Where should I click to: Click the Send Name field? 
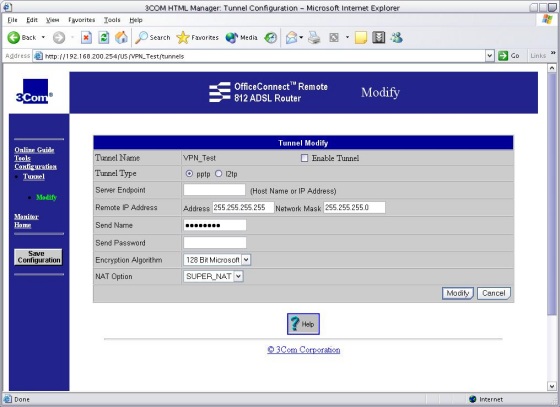[215, 225]
